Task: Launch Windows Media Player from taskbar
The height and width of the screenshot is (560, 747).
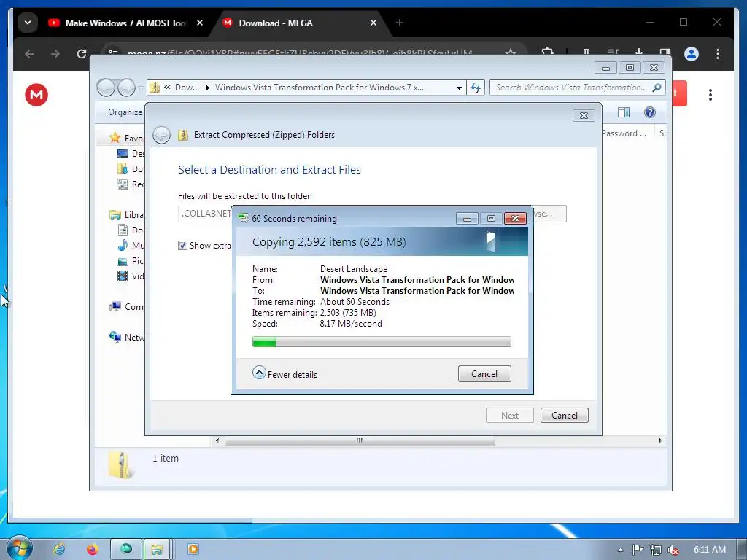Action: pyautogui.click(x=193, y=549)
